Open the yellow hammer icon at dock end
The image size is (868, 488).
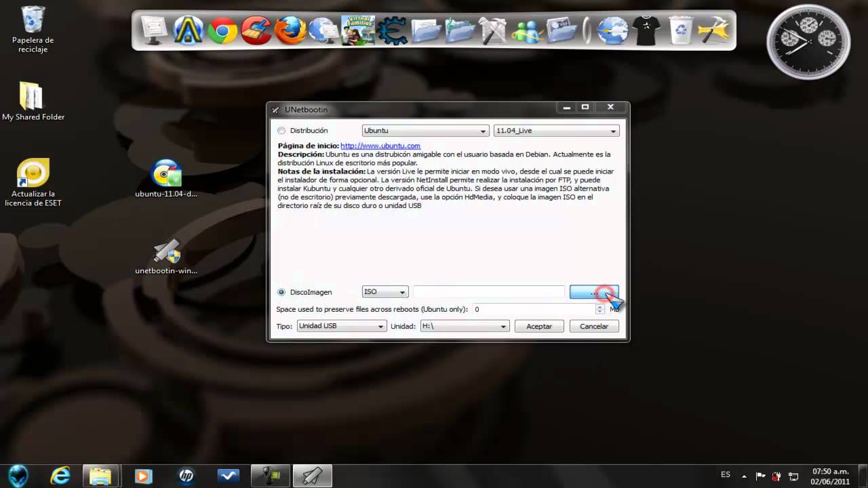click(x=713, y=30)
